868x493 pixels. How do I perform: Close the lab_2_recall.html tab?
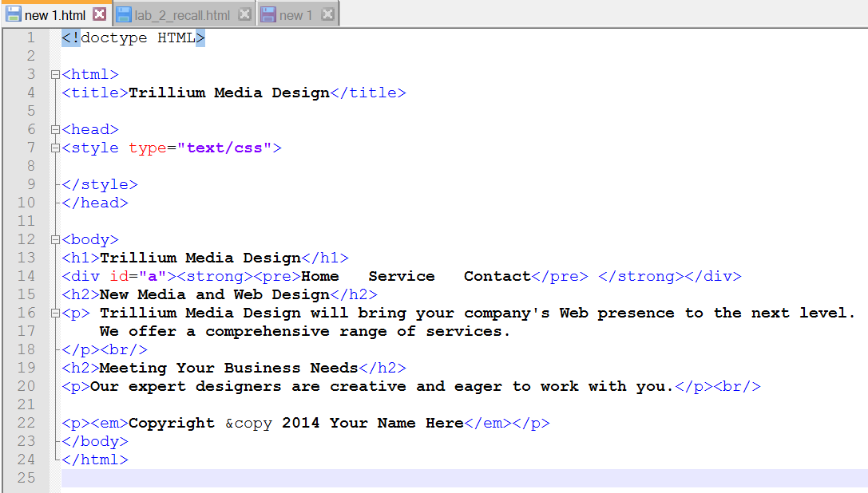(x=244, y=14)
